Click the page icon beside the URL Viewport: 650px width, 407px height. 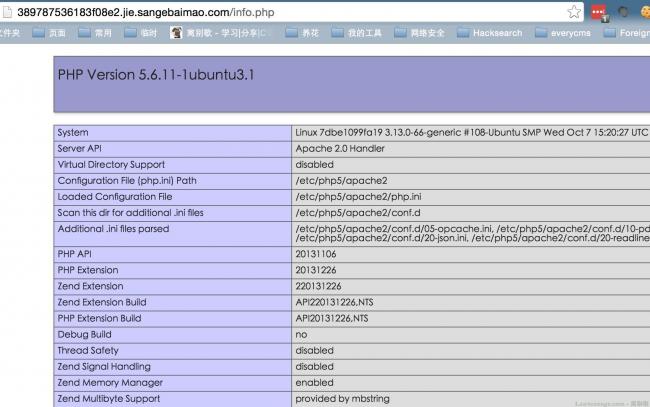6,12
